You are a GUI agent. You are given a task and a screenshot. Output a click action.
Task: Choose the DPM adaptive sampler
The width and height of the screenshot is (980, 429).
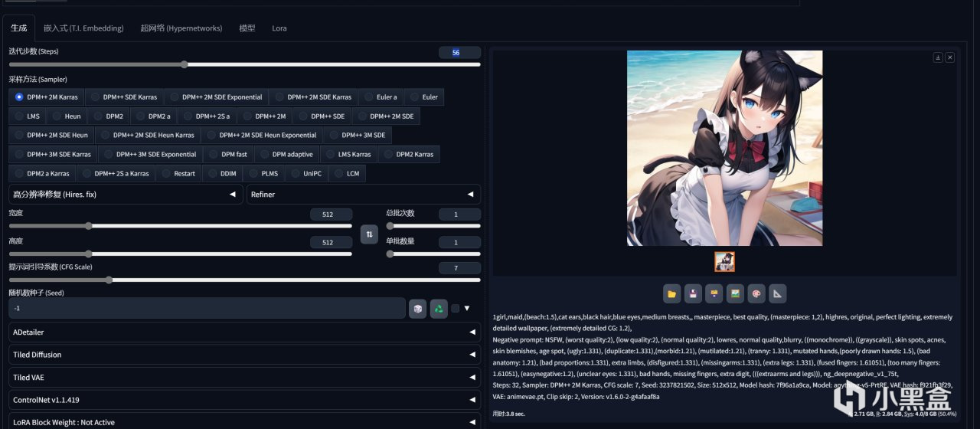[286, 155]
